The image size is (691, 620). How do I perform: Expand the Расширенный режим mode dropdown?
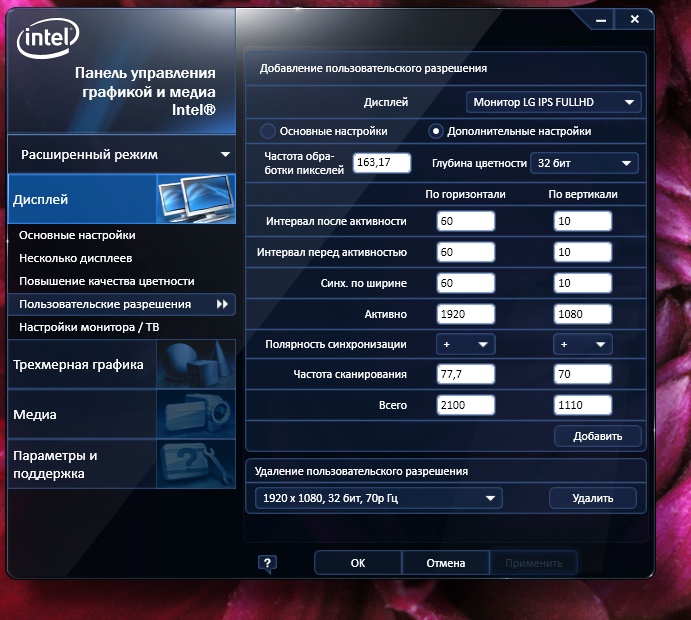pyautogui.click(x=122, y=155)
